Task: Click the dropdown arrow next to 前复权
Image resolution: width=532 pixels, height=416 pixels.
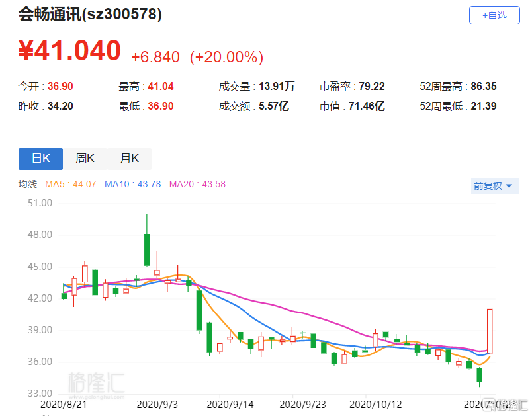Action: 509,186
